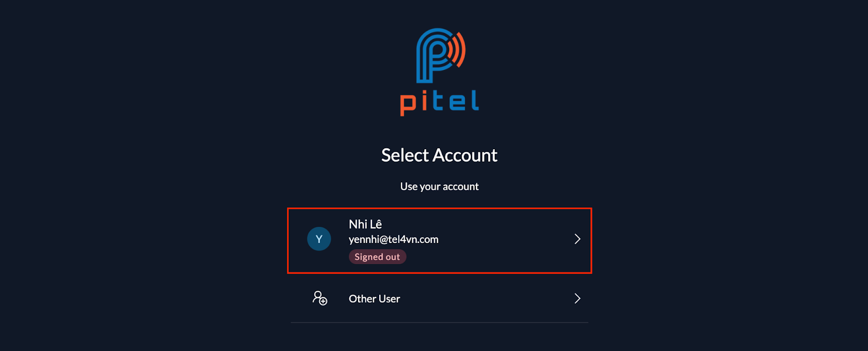Click the Nhi Lê name text

365,224
